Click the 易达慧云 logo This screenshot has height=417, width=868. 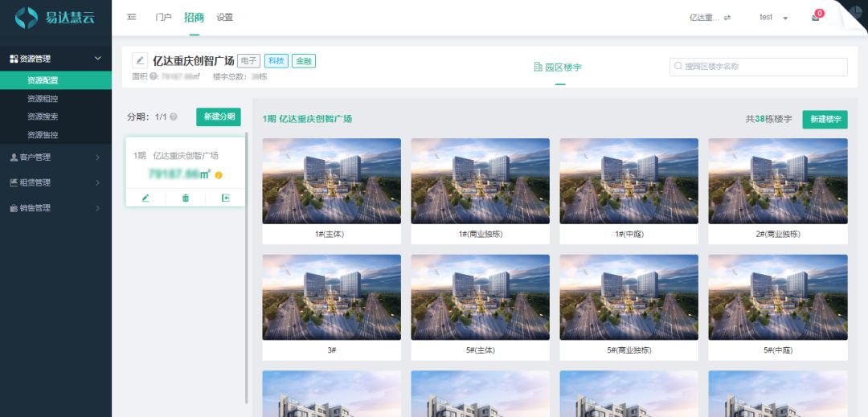click(x=55, y=18)
